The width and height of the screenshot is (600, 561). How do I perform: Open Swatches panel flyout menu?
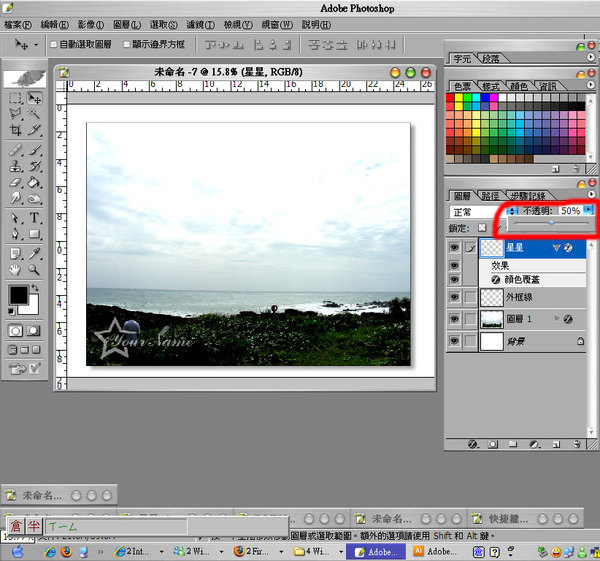pyautogui.click(x=590, y=85)
